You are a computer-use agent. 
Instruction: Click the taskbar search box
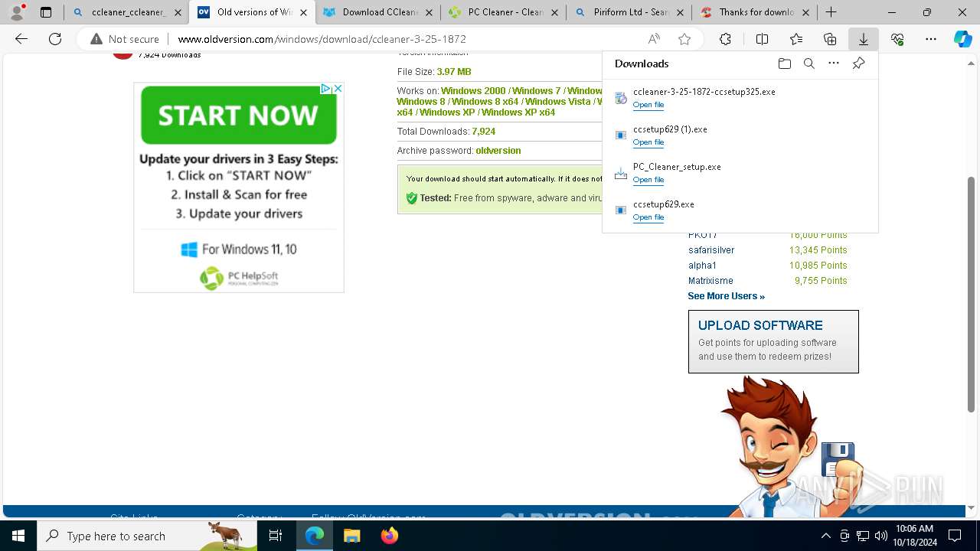pos(147,536)
